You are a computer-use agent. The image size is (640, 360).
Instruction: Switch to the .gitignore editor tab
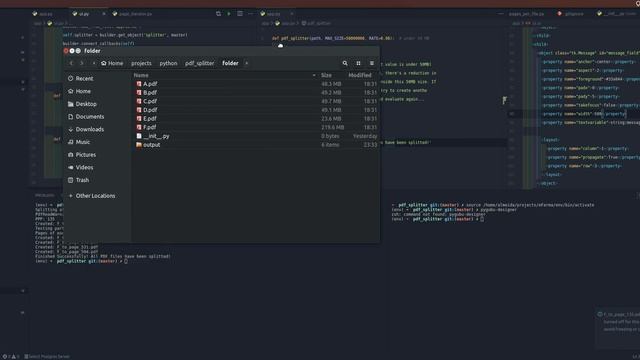click(x=571, y=14)
